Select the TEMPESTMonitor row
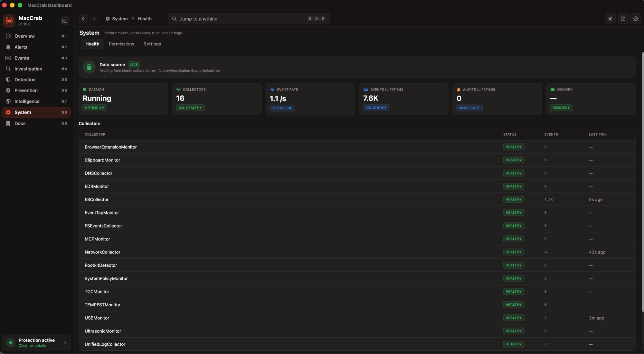 [x=357, y=305]
